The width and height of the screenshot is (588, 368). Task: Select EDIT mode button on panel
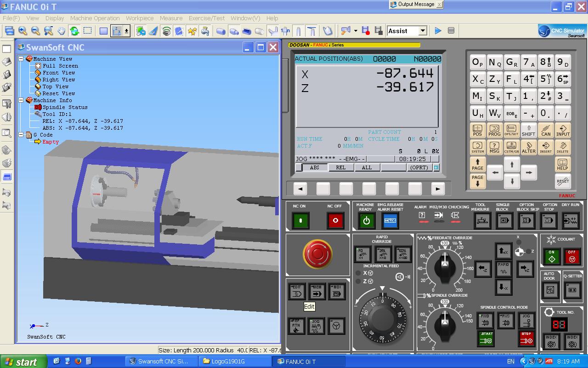tap(296, 292)
